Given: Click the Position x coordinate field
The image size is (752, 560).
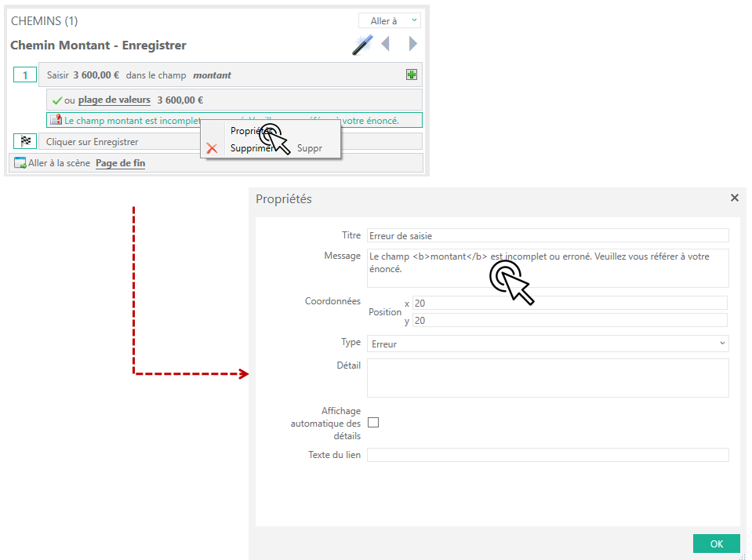Looking at the screenshot, I should coord(569,303).
